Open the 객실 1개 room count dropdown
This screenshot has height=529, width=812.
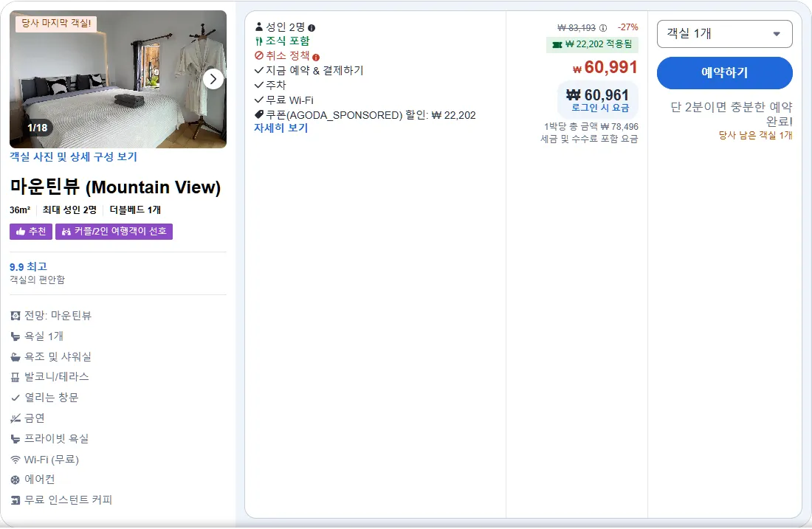724,34
